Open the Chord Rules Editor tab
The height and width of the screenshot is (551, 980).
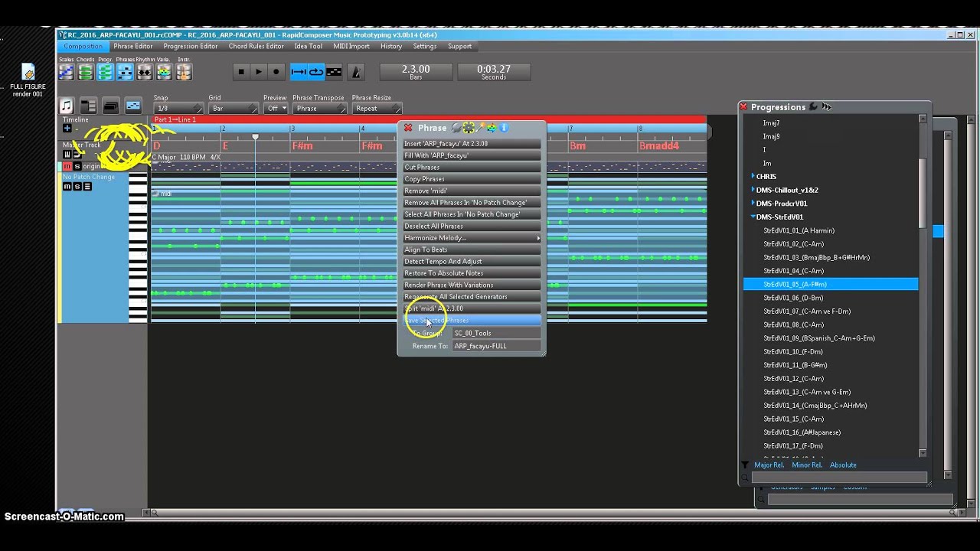pyautogui.click(x=256, y=46)
